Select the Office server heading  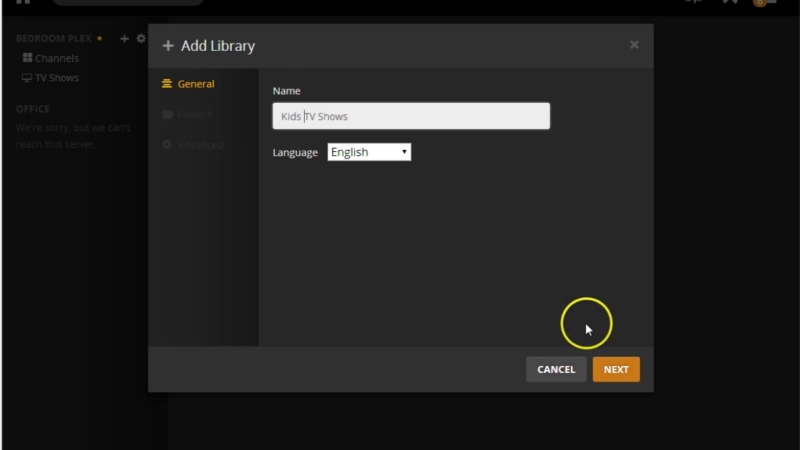click(x=33, y=109)
